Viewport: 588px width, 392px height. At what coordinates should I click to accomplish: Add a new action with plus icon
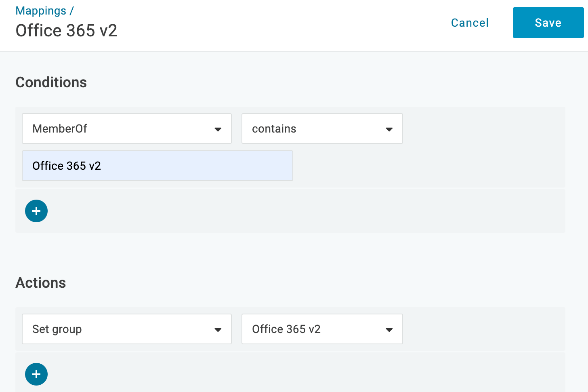(x=36, y=374)
